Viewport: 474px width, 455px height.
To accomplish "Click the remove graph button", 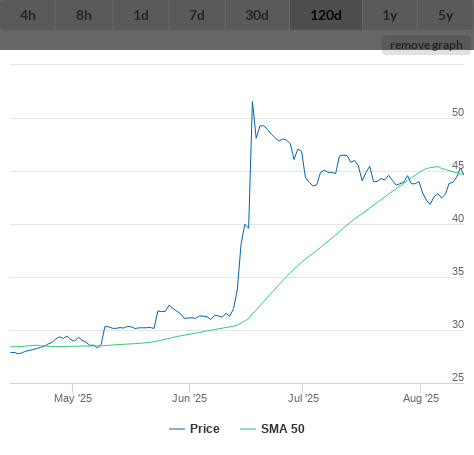I will pos(426,45).
